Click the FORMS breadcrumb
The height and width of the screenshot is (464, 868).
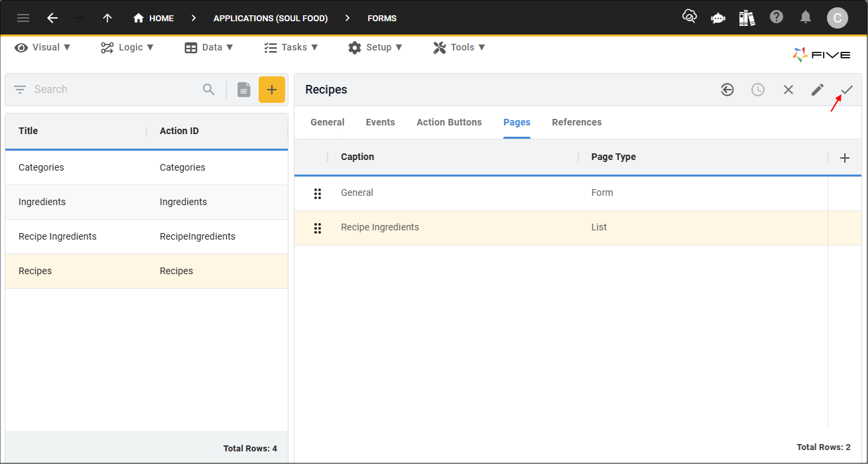point(382,18)
